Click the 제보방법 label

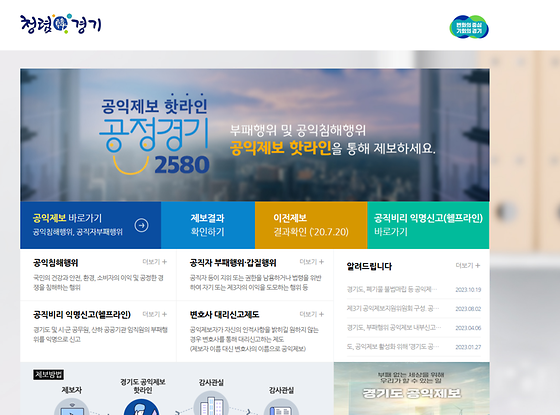pyautogui.click(x=49, y=374)
